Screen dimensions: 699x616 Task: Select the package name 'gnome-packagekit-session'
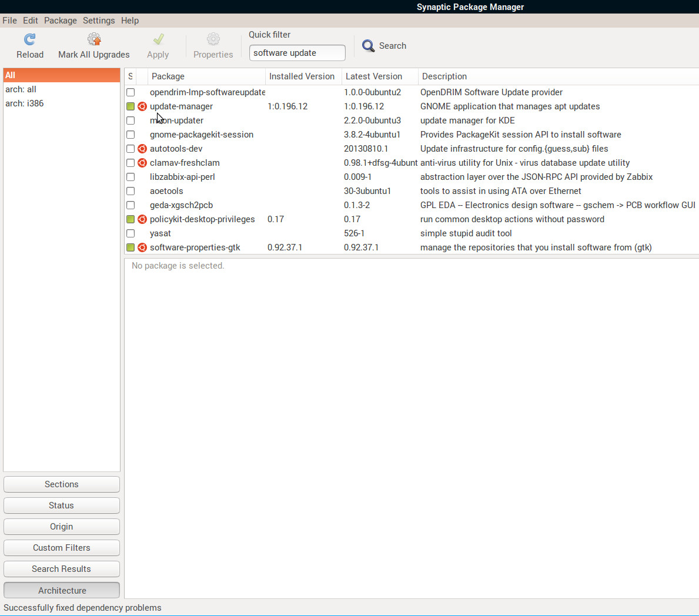coord(202,135)
